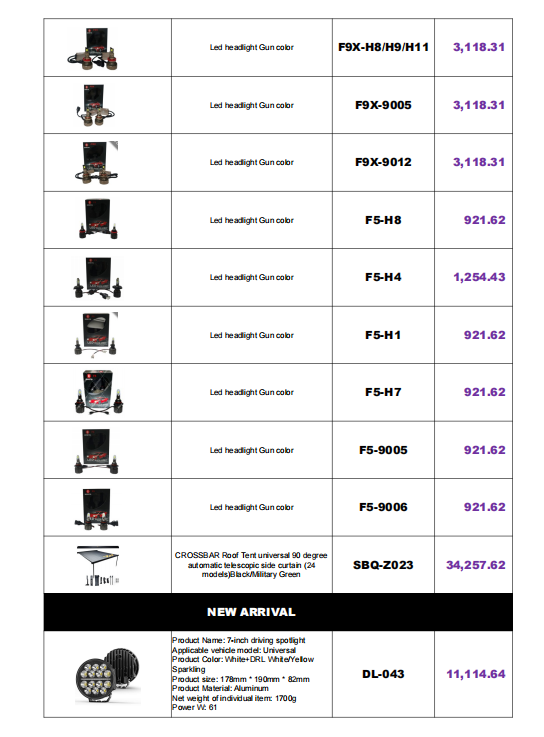544x737 pixels.
Task: Click the SBQ-Z023 model code
Action: tap(383, 565)
